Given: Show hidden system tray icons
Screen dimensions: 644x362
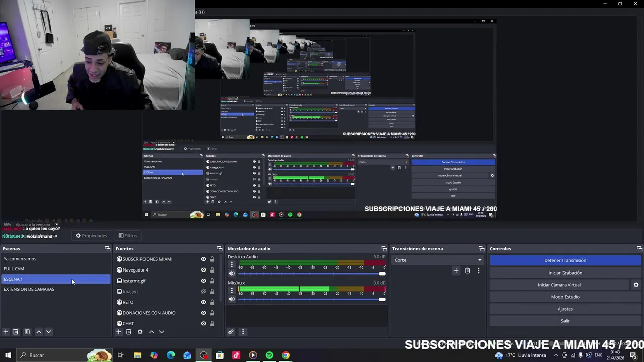Looking at the screenshot, I should [x=556, y=355].
